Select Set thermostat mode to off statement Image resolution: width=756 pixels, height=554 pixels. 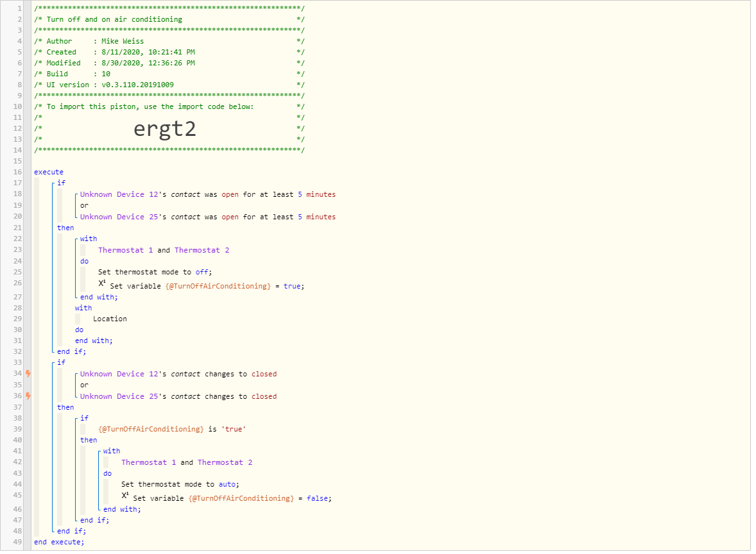(155, 272)
